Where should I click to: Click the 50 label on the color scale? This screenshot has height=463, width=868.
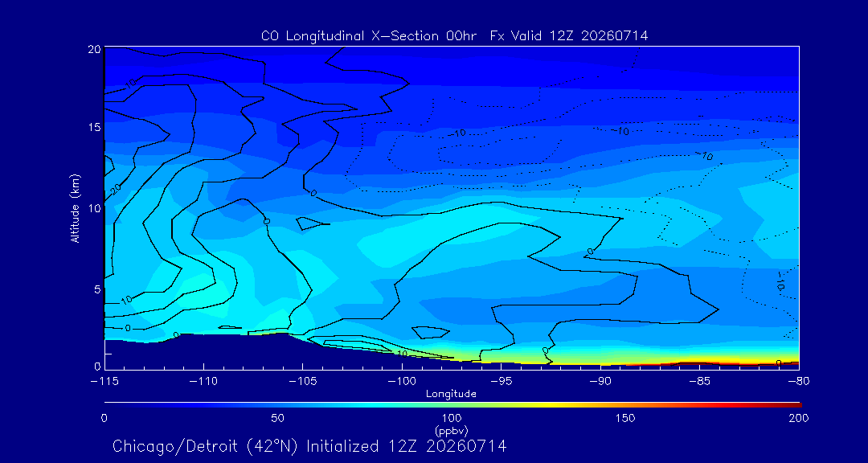pos(278,418)
